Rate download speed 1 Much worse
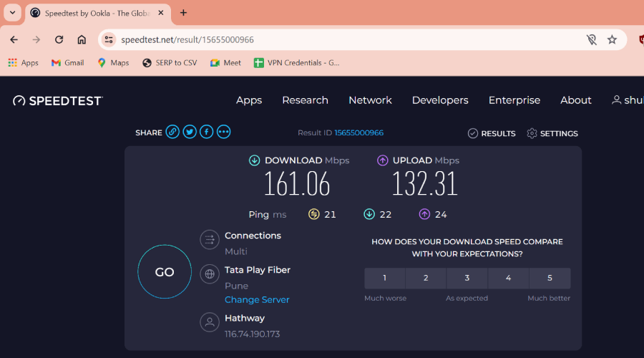644x358 pixels. (384, 278)
